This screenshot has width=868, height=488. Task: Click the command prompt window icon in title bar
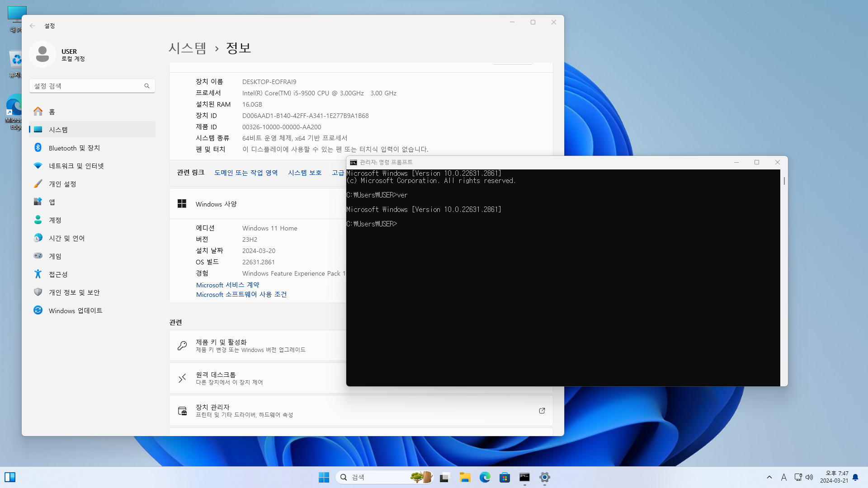(354, 162)
